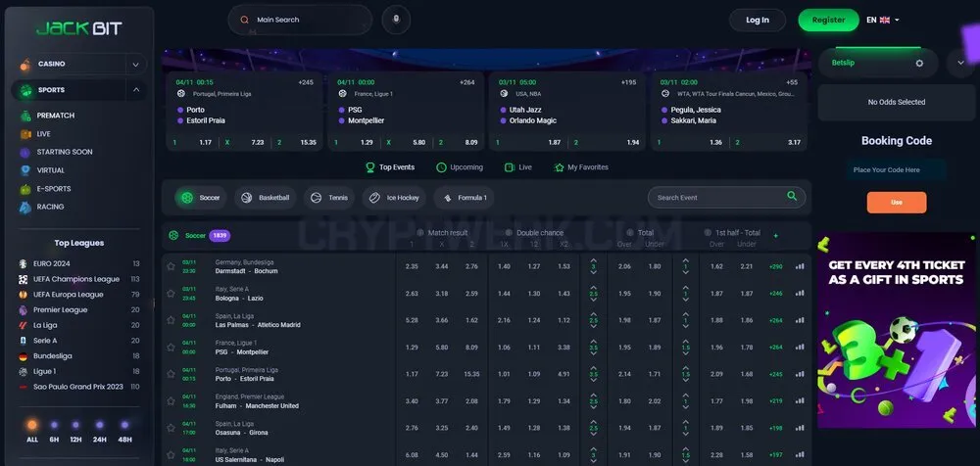This screenshot has width=980, height=466.
Task: Activate the voice search microphone
Action: tap(396, 20)
